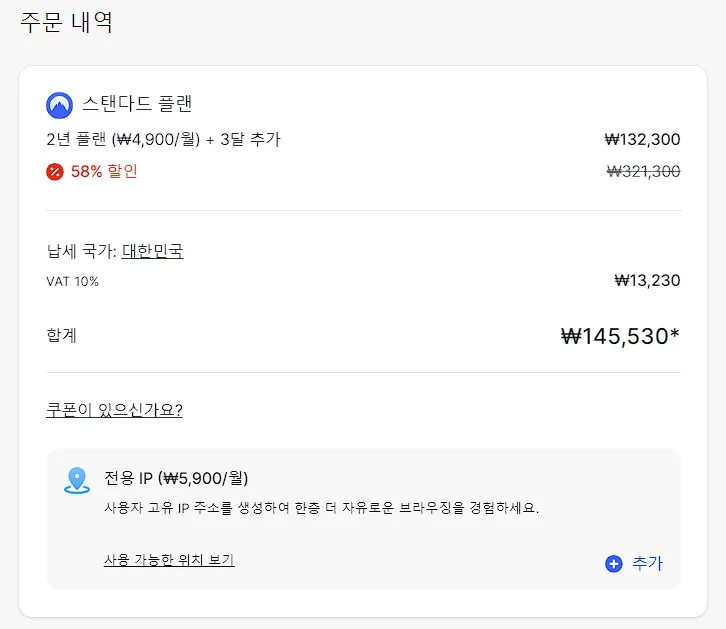Open the 쿠폰이 있으신가요? coupon link

coord(114,410)
